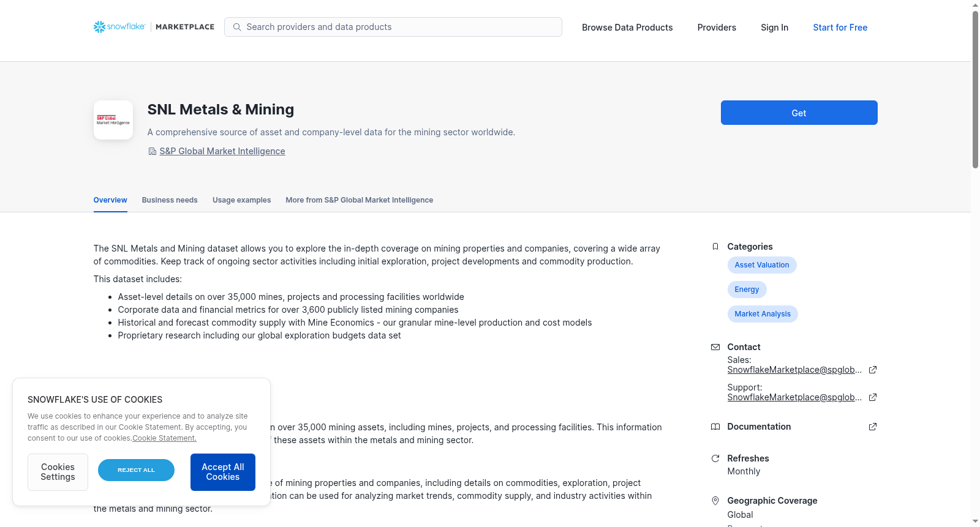Open Browse Data Products menu

627,28
